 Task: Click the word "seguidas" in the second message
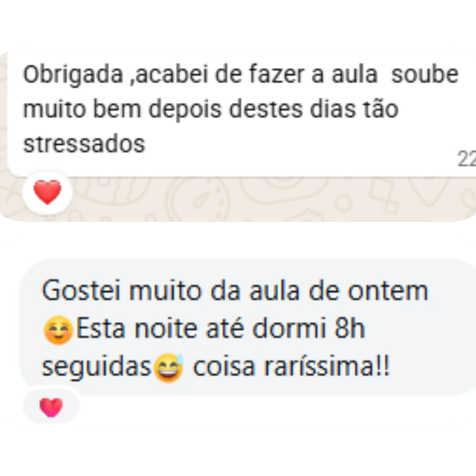(x=97, y=368)
